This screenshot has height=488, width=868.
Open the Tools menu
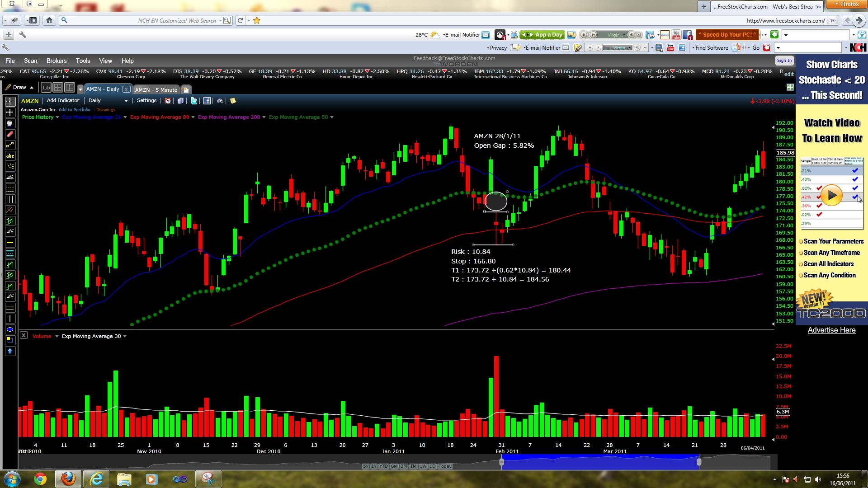(x=83, y=61)
